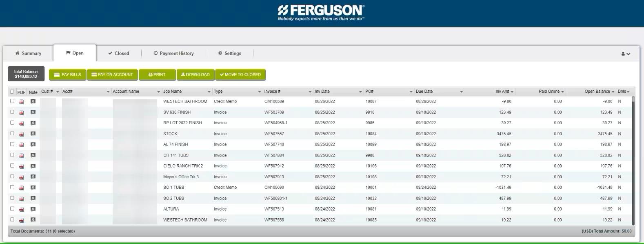Viewport: 644px width, 244px height.
Task: Open PDF for invoice WF507912
Action: coord(21,166)
